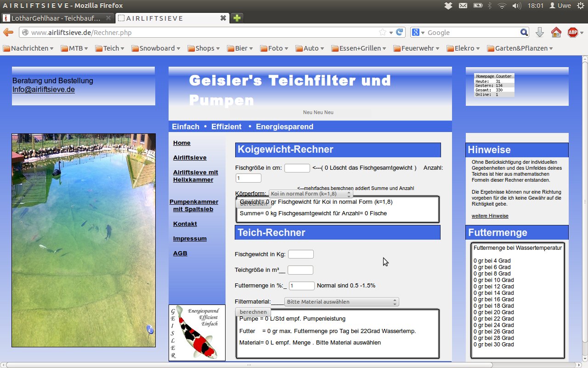Bookmark this page with the star icon
The width and height of the screenshot is (588, 368).
click(382, 32)
